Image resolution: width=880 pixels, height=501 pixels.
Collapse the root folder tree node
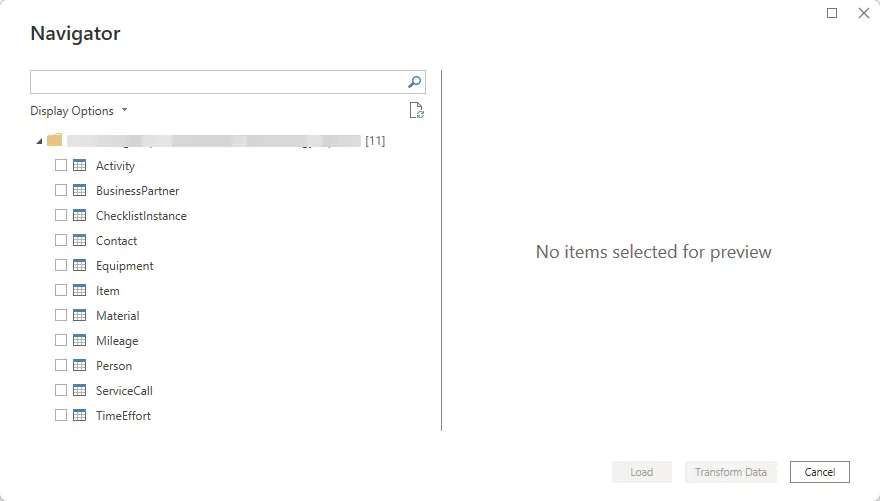coord(39,141)
